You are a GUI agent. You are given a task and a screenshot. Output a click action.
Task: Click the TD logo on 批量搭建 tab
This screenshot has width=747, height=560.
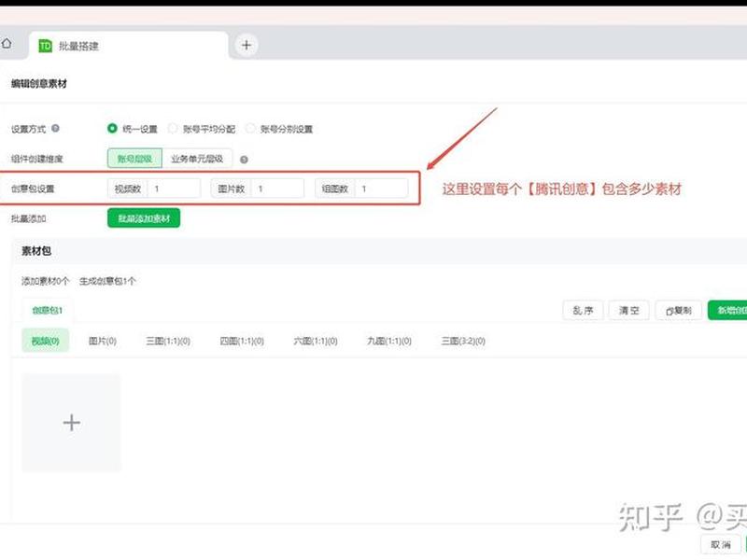pos(45,46)
